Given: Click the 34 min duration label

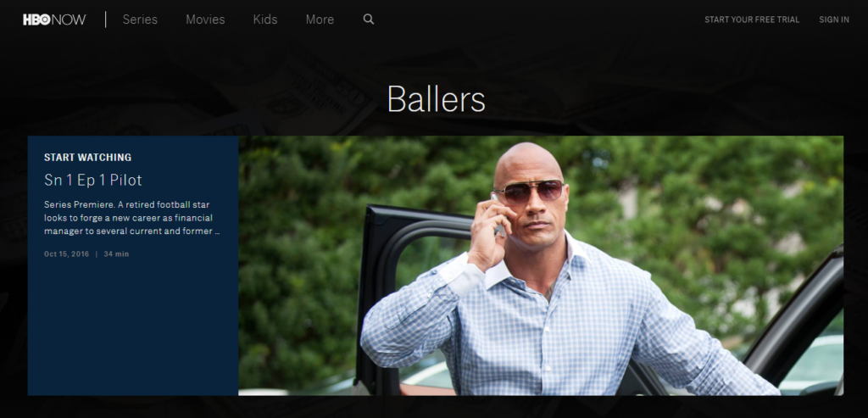Looking at the screenshot, I should (x=116, y=254).
